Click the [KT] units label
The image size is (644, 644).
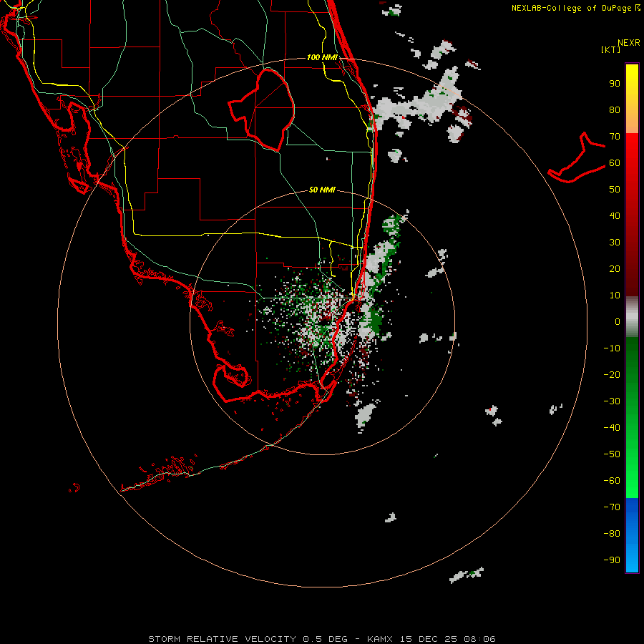[x=611, y=49]
